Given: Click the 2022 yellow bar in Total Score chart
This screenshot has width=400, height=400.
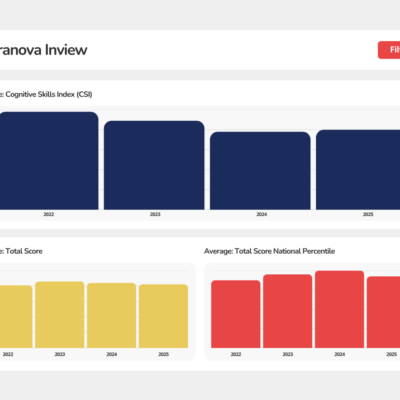Looking at the screenshot, I should [16, 317].
